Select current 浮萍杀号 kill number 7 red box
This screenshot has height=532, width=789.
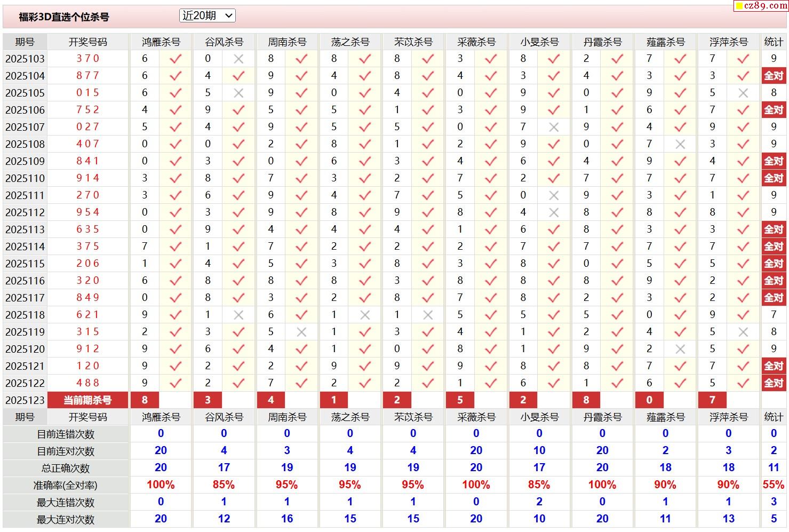click(712, 400)
